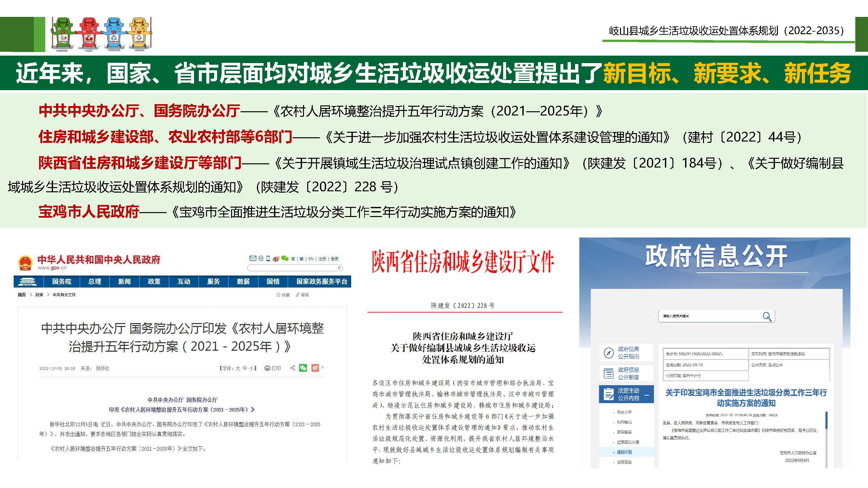Collapse the 法定主动公开内容 section

click(647, 395)
